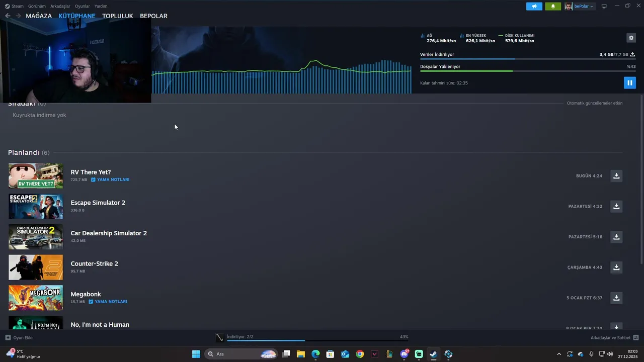Switch to Big Picture mode icon
This screenshot has height=362, width=644.
604,6
